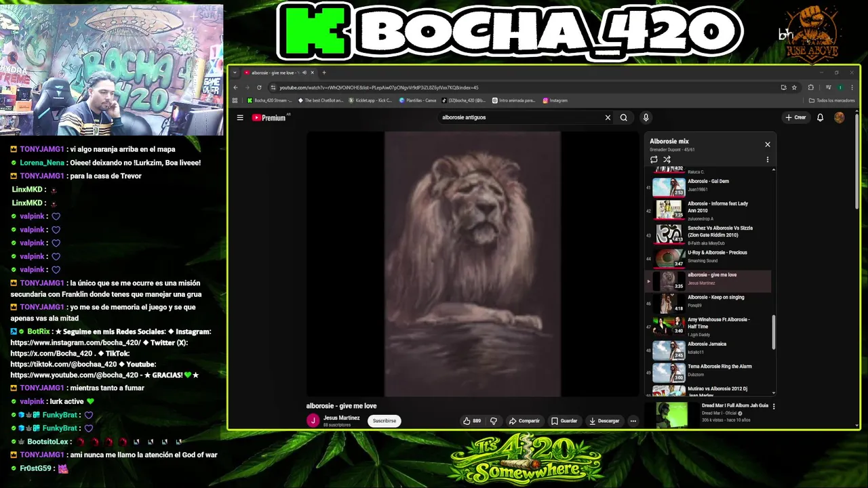Click the lion video player area
The width and height of the screenshot is (868, 488).
(473, 264)
